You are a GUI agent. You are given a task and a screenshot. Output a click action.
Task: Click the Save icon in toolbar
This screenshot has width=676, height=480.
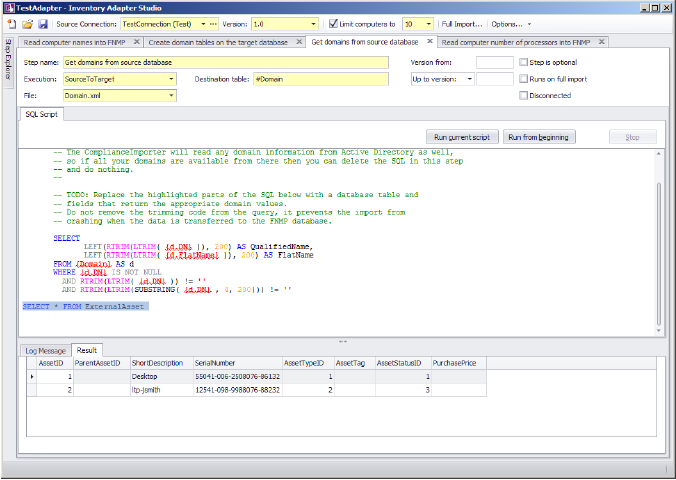pos(42,23)
